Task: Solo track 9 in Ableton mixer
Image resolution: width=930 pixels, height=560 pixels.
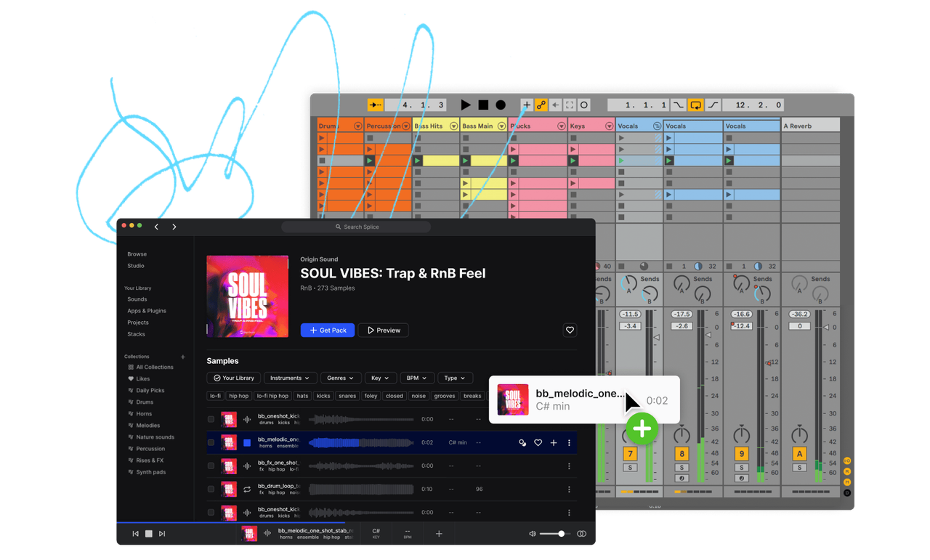Action: 741,468
